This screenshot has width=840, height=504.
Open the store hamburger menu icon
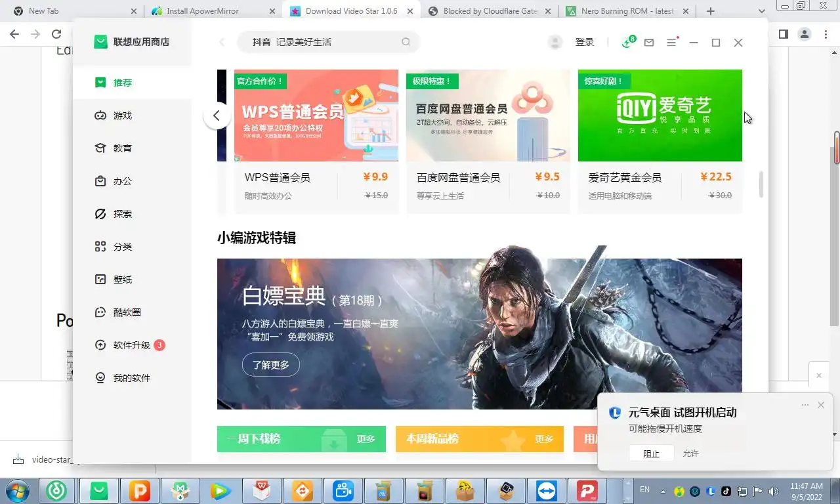(671, 42)
